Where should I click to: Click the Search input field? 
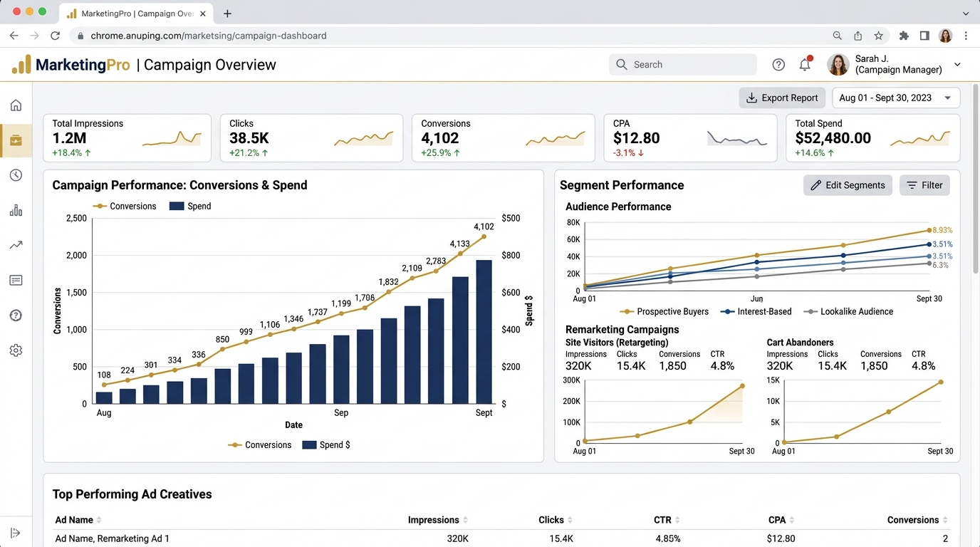pyautogui.click(x=683, y=64)
